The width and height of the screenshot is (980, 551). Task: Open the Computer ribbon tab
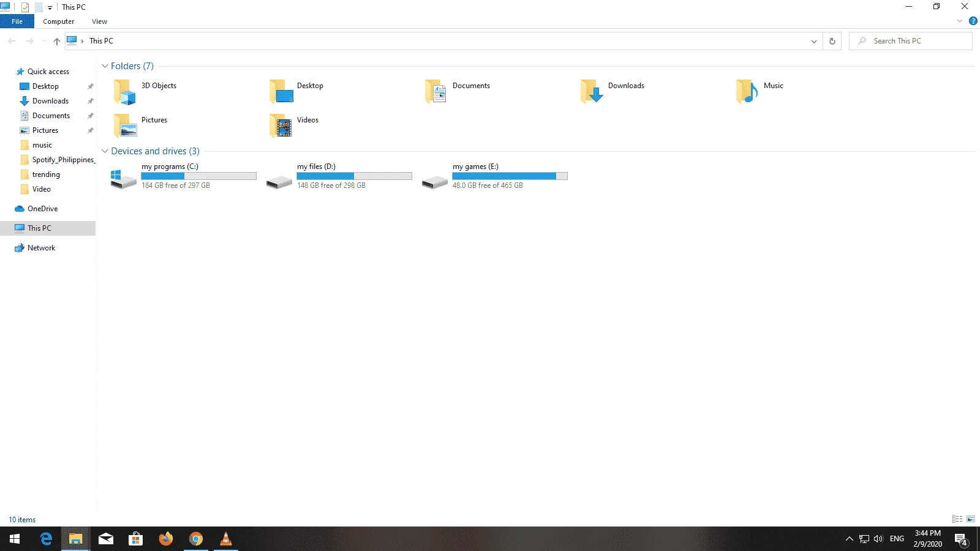[59, 21]
